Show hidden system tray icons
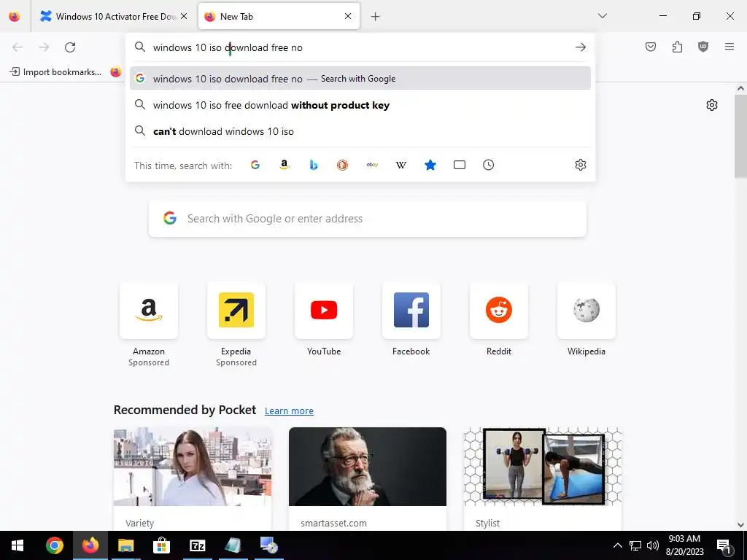Viewport: 747px width, 560px height. click(617, 545)
